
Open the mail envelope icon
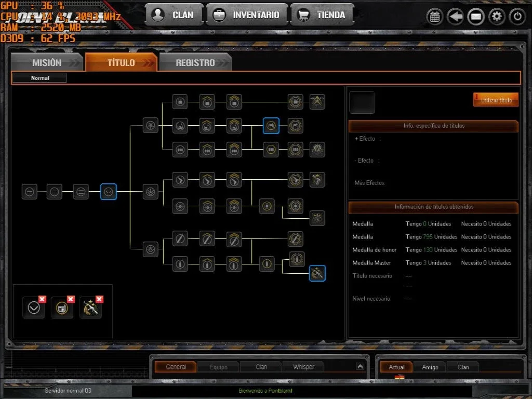[x=476, y=16]
